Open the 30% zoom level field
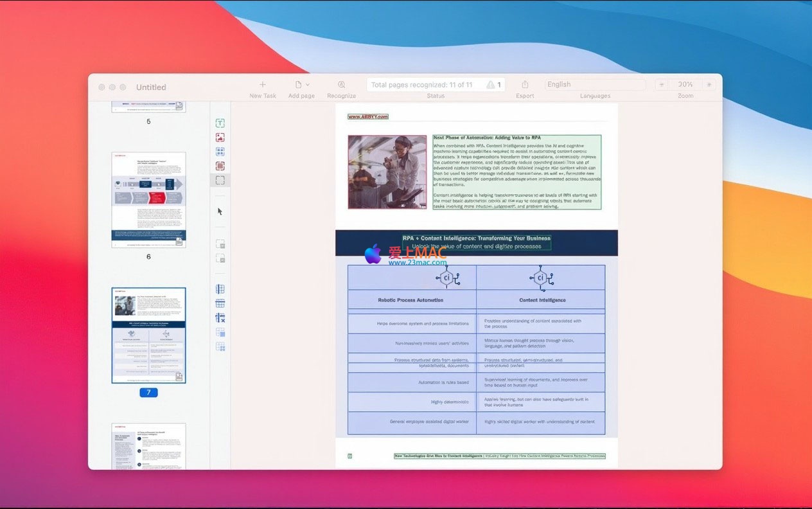 685,85
